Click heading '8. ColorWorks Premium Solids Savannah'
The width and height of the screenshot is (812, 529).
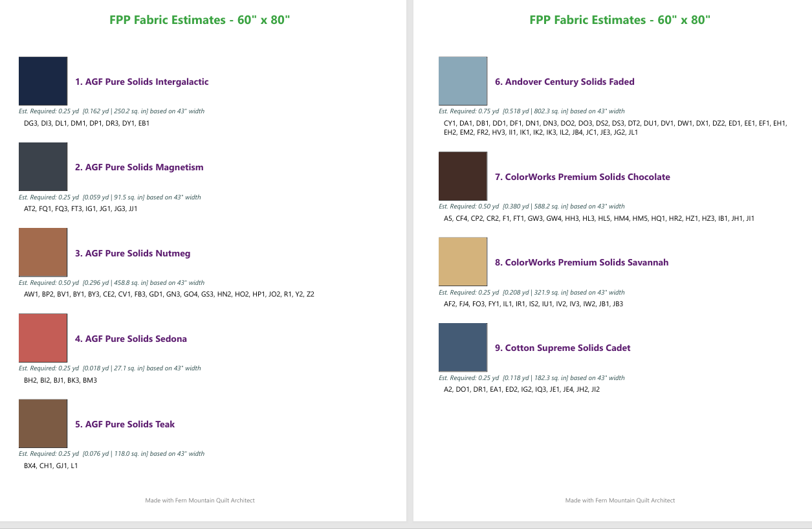click(x=582, y=262)
